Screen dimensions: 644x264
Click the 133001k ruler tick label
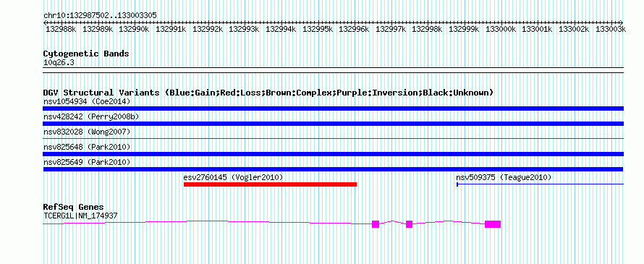(x=537, y=29)
